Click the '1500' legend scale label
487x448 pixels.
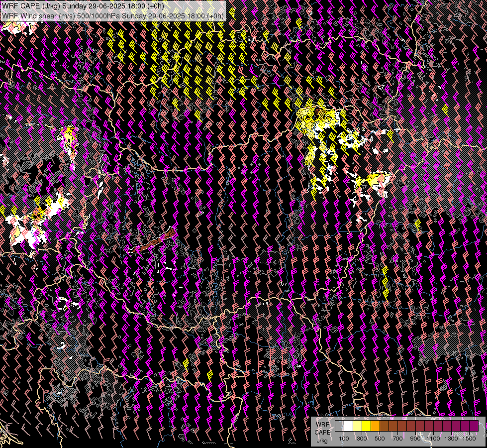coord(469,439)
